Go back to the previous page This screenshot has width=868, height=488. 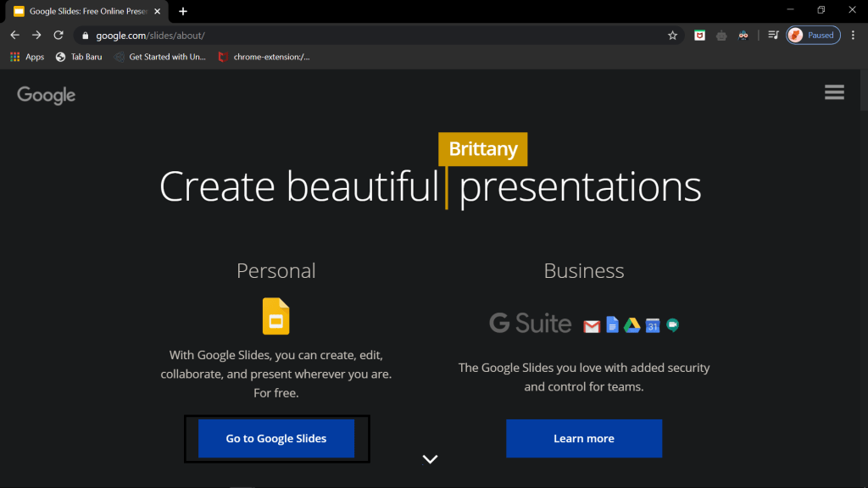tap(14, 36)
